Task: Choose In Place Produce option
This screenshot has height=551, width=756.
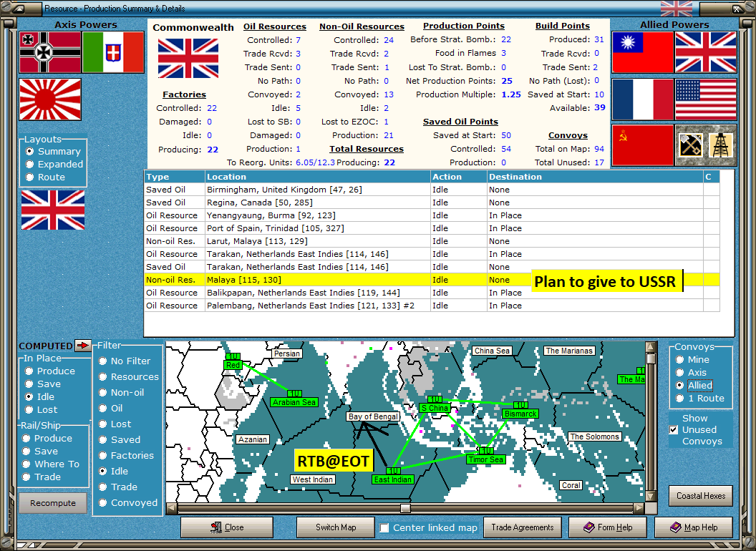Action: 50,371
